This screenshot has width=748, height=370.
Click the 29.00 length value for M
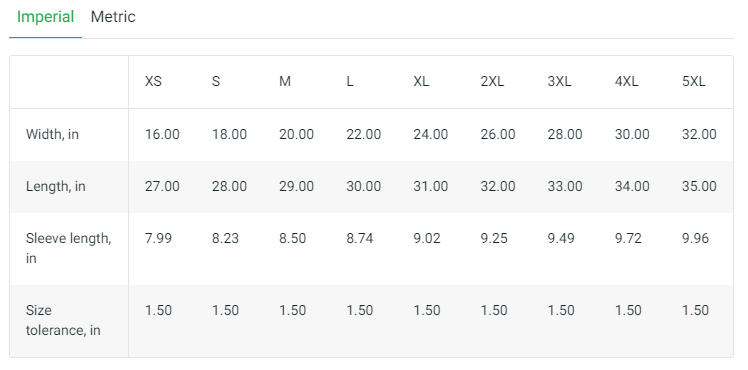click(296, 186)
